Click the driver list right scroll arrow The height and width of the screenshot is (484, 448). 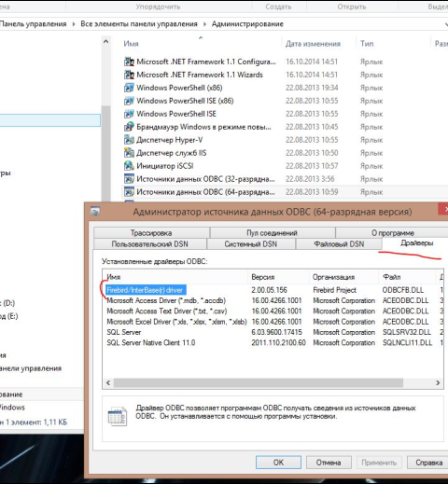coord(438,383)
